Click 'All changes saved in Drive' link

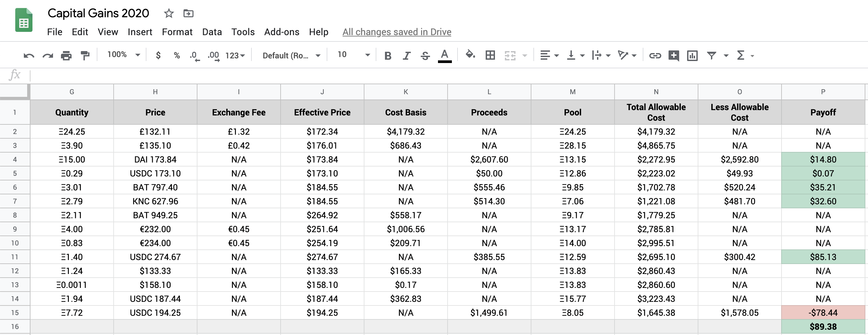pos(397,32)
